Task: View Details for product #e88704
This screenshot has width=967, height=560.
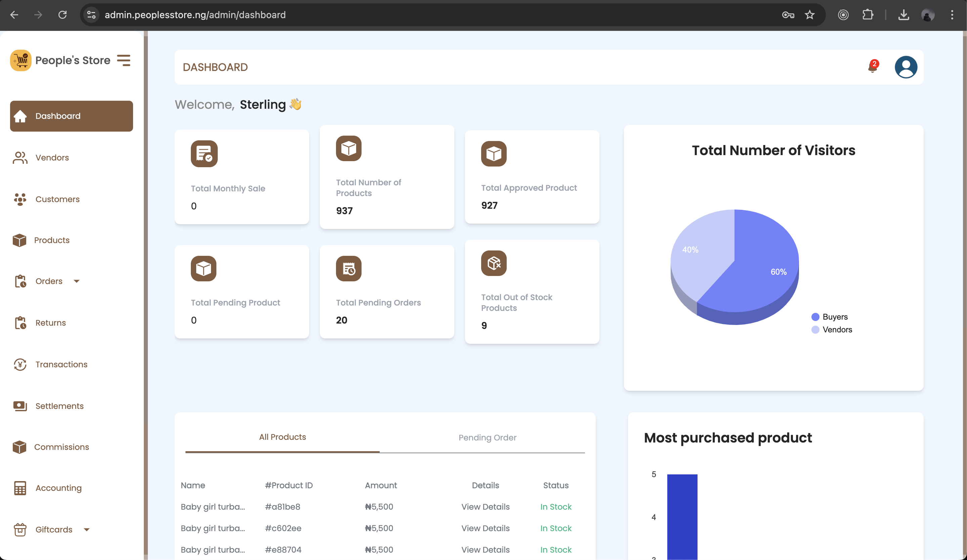Action: 485,550
